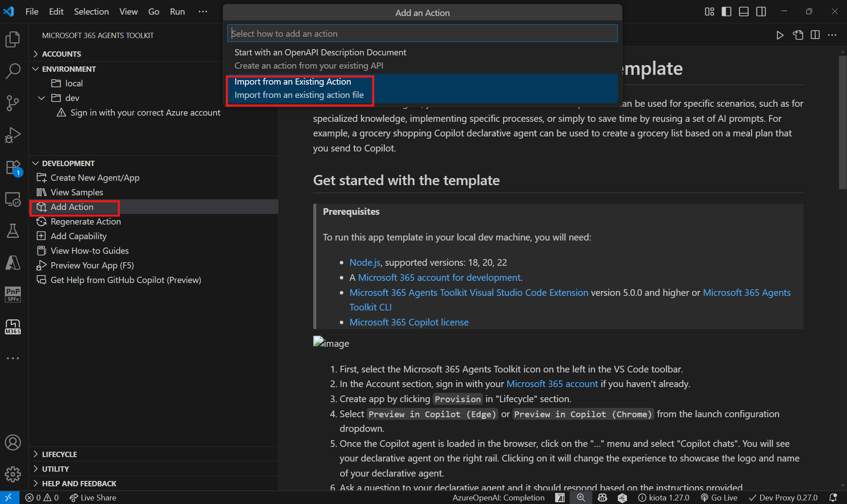Screen dimensions: 847x504
Task: Toggle the primary side bar
Action: 727,12
